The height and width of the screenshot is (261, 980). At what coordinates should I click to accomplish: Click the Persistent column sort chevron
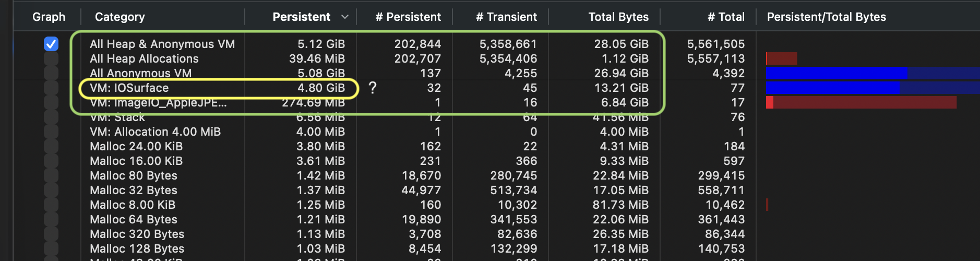[x=345, y=17]
